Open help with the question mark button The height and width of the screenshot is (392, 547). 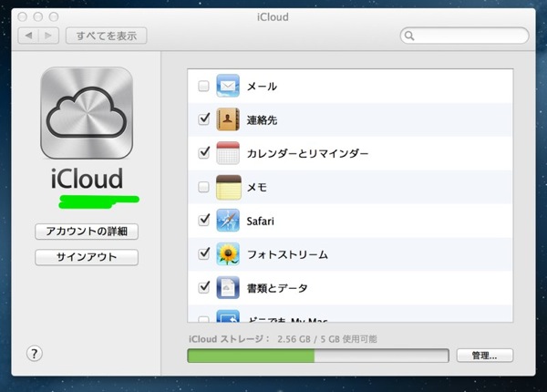click(35, 354)
